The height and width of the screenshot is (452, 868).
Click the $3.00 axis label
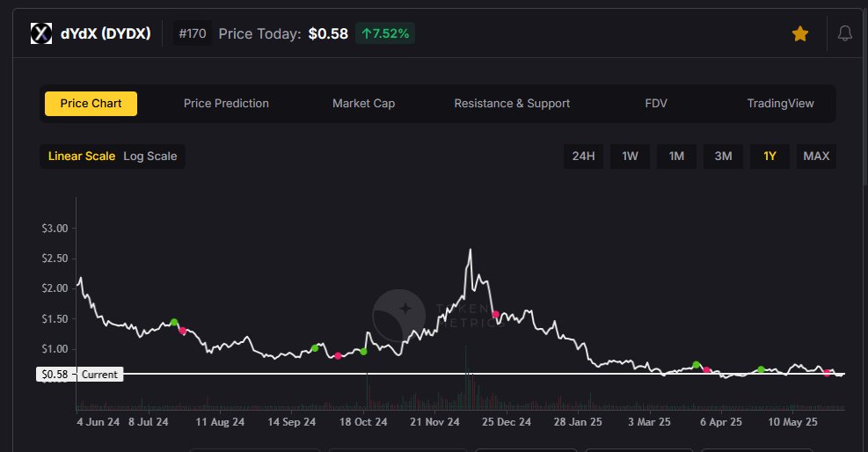click(55, 229)
